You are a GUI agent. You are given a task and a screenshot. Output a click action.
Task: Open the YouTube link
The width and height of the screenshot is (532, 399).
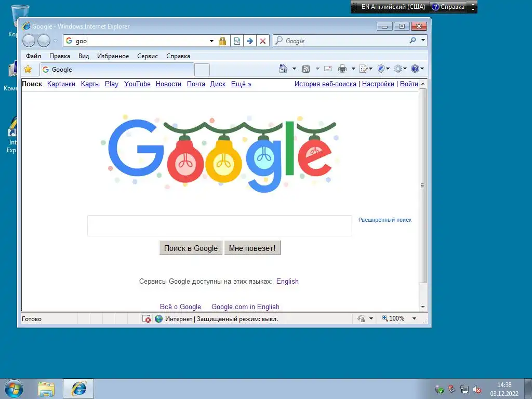click(137, 84)
